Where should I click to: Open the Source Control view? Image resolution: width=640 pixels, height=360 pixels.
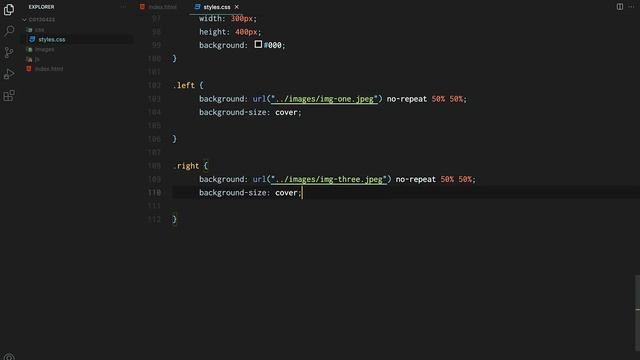(9, 53)
